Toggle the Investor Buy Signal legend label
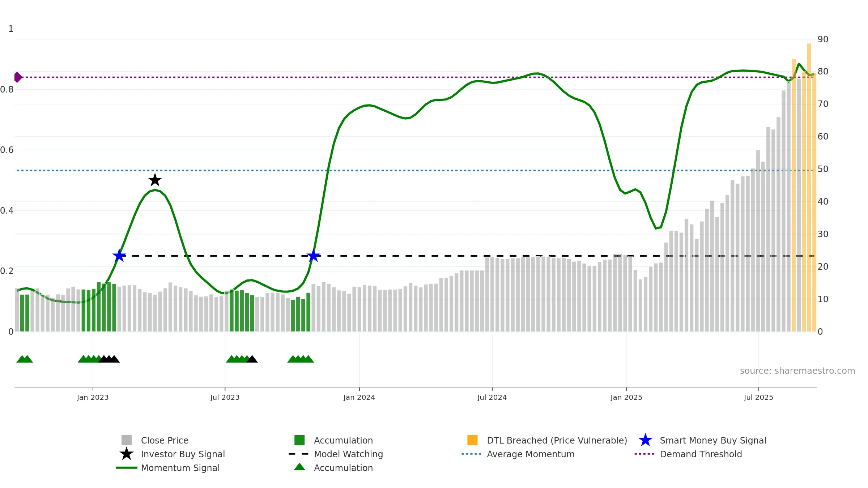This screenshot has width=868, height=488. pyautogui.click(x=183, y=454)
